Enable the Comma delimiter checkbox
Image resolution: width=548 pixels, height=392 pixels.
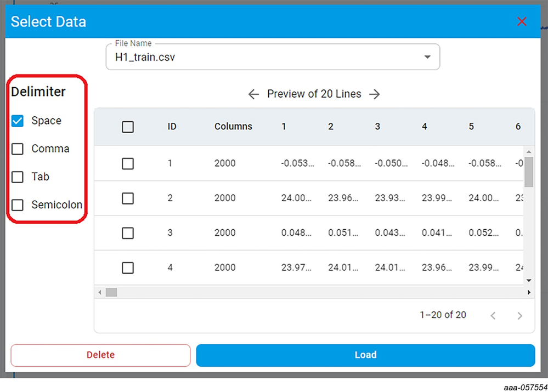pos(18,149)
